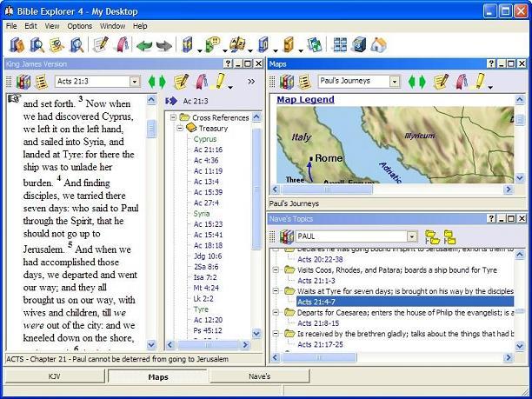532x399 pixels.
Task: Collapse the Cross References tree node
Action: 172,117
